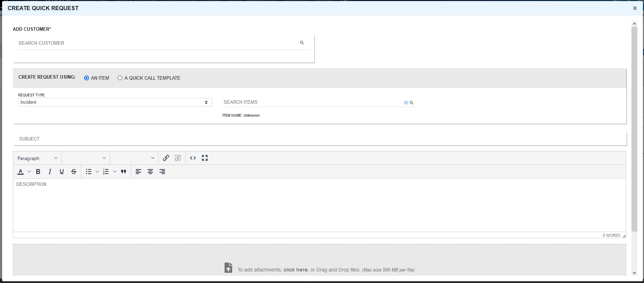The height and width of the screenshot is (283, 644).
Task: Choose 'A Quick Call Template' option
Action: [120, 78]
